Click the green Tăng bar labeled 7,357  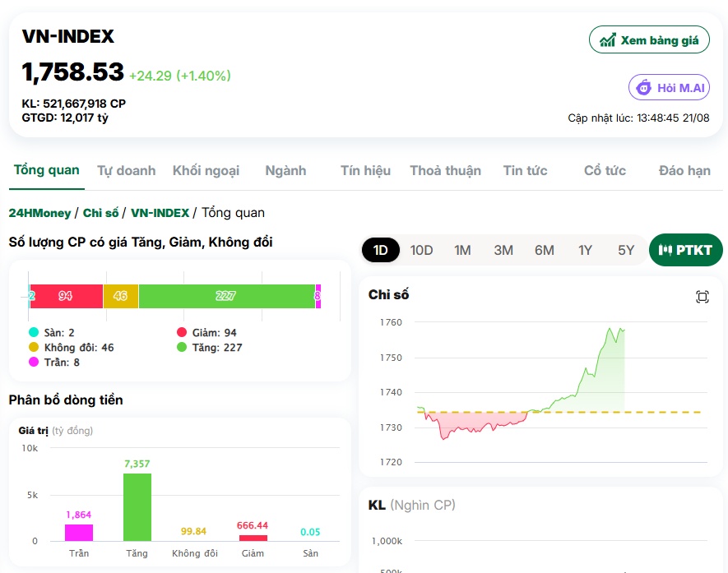(x=137, y=507)
